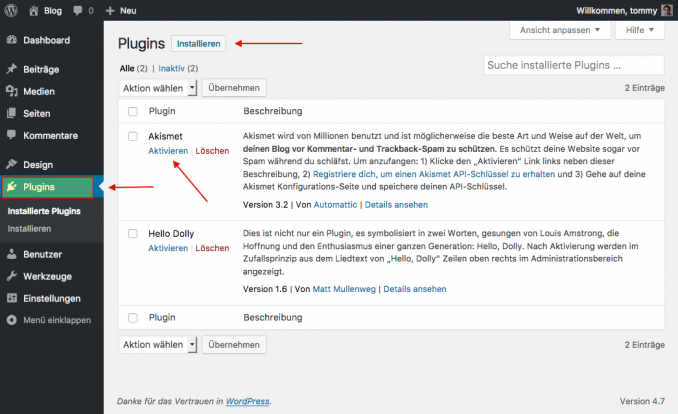View Hello Dolly details via Details ansehen
Screen dimensions: 678x414
point(415,289)
